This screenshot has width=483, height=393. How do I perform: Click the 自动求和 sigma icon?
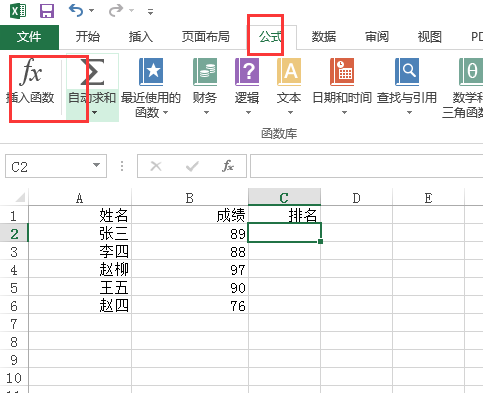tap(92, 72)
